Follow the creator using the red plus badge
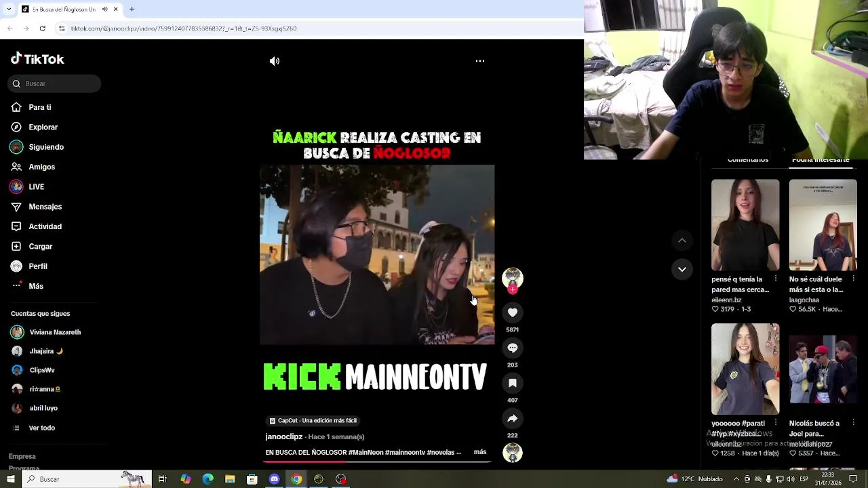 point(513,289)
